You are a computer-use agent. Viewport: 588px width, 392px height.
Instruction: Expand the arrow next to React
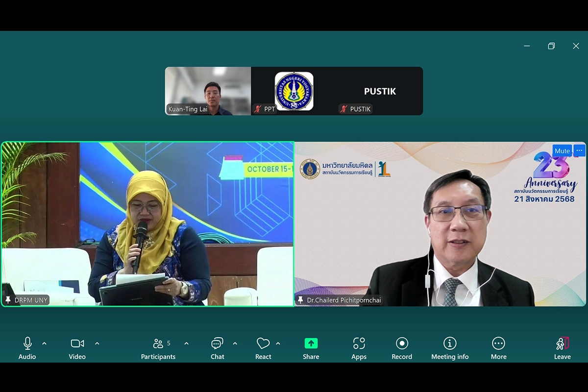tap(278, 343)
